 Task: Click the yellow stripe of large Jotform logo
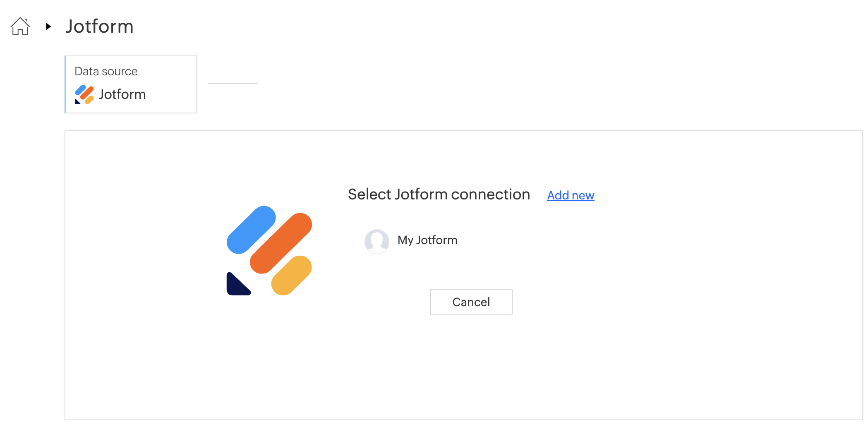click(x=291, y=275)
